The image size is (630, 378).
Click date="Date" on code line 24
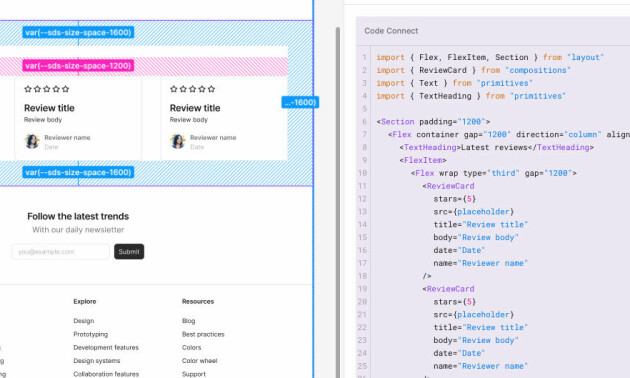pos(459,353)
